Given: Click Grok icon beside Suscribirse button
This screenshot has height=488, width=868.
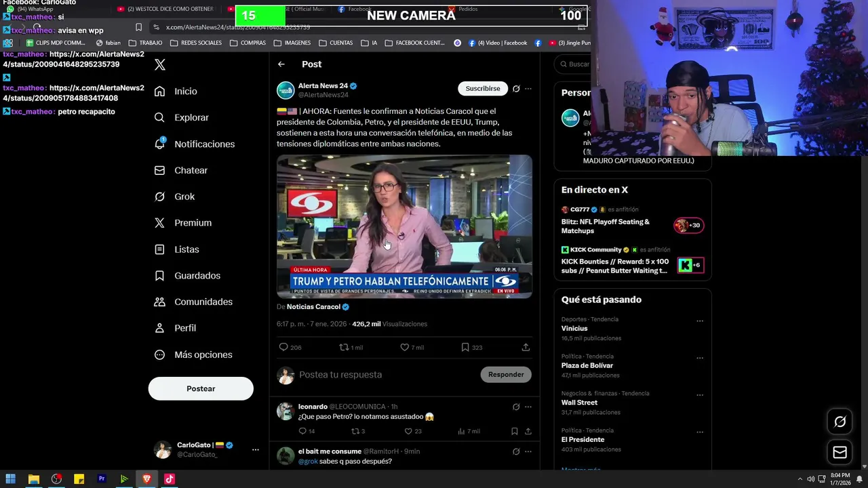Looking at the screenshot, I should coord(516,89).
